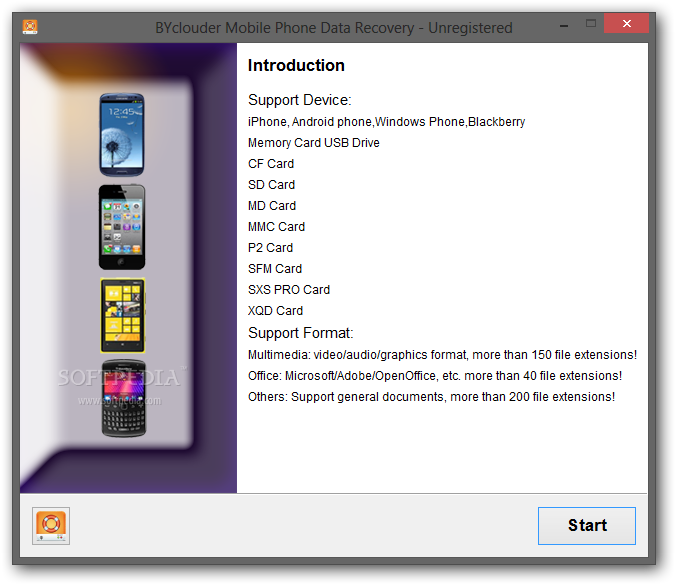
Task: Click the Multimedia 150 file extensions line
Action: (442, 355)
